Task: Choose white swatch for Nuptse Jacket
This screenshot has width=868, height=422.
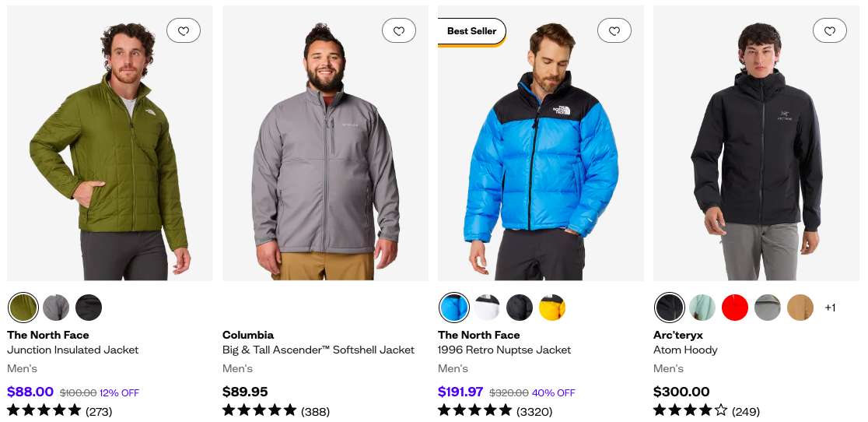Action: [487, 308]
